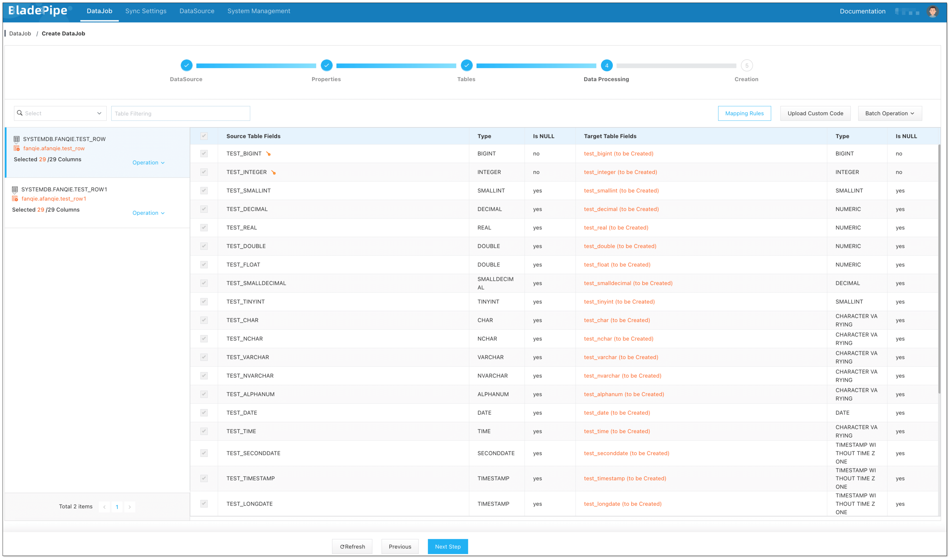Viewport: 951px width, 560px height.
Task: Open the Batch Operation dropdown
Action: click(x=890, y=113)
